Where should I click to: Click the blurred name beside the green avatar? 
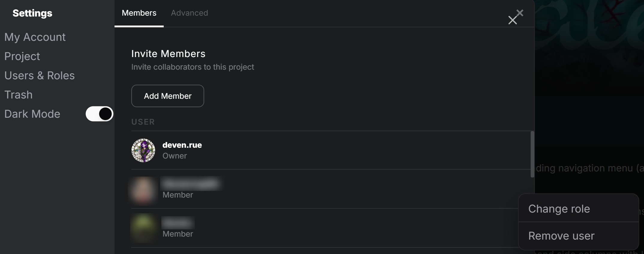point(178,223)
